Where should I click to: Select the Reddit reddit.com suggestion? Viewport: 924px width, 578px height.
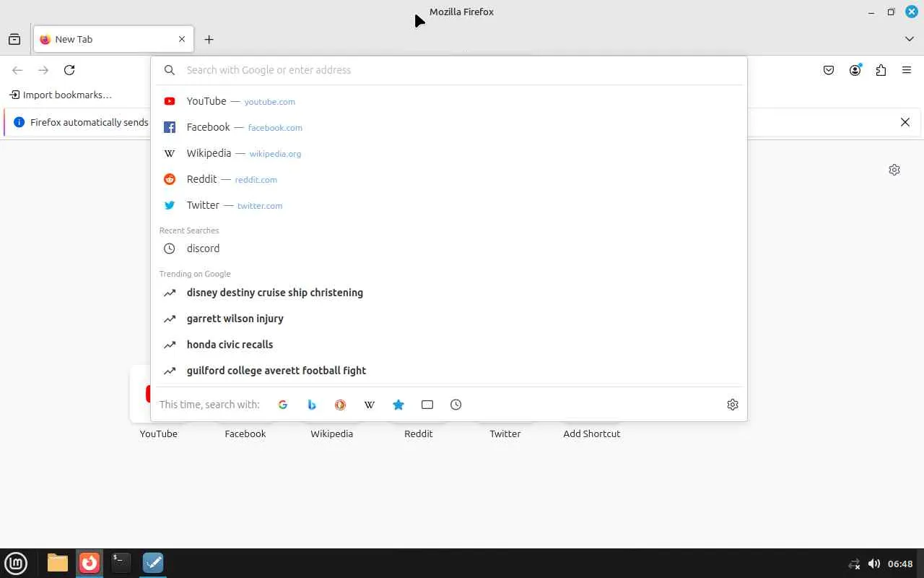(x=449, y=179)
